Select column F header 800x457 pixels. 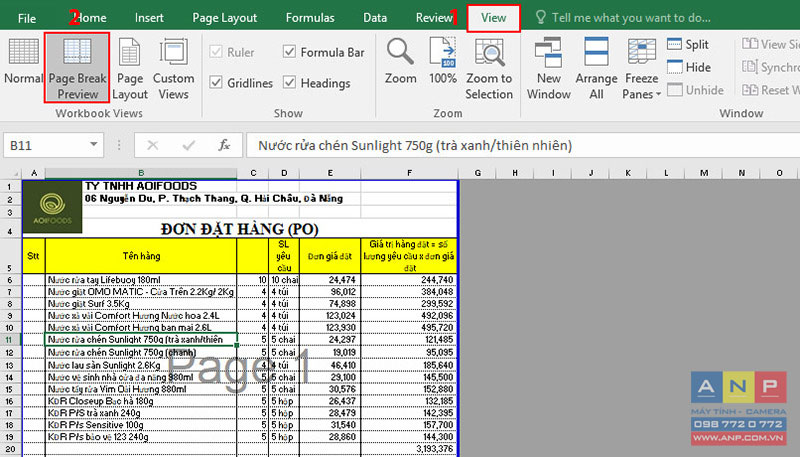409,173
